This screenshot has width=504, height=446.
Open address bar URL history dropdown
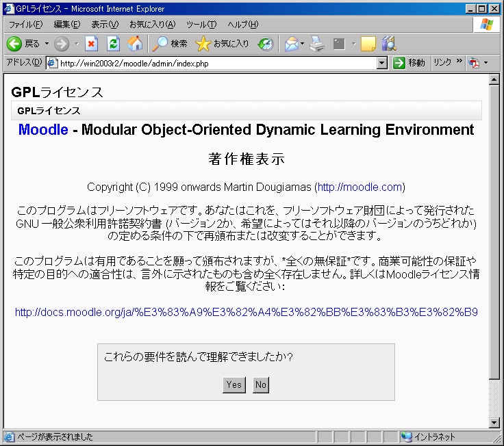pyautogui.click(x=382, y=63)
